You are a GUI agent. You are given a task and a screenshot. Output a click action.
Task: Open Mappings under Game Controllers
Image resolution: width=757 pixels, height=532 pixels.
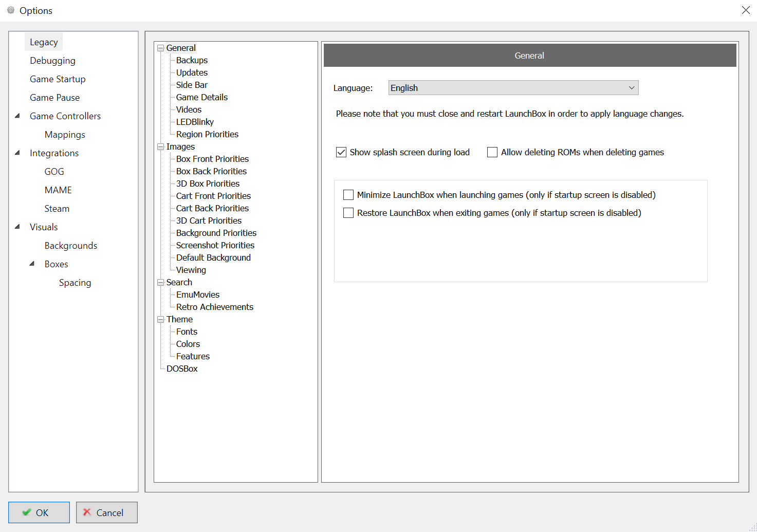[x=65, y=135]
